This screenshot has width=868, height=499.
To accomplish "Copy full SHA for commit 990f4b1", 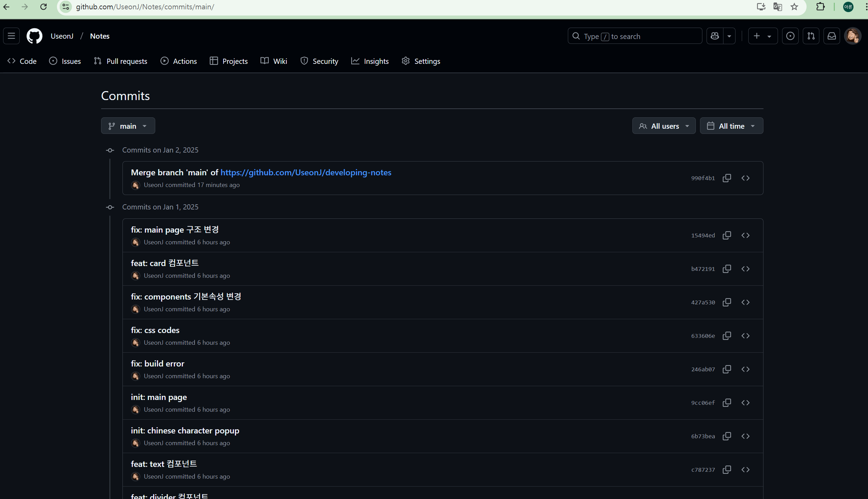I will 727,178.
